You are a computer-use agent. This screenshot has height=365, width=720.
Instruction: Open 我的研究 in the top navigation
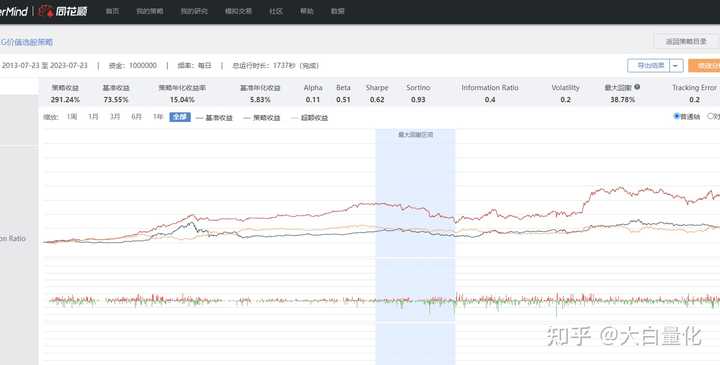click(x=194, y=11)
